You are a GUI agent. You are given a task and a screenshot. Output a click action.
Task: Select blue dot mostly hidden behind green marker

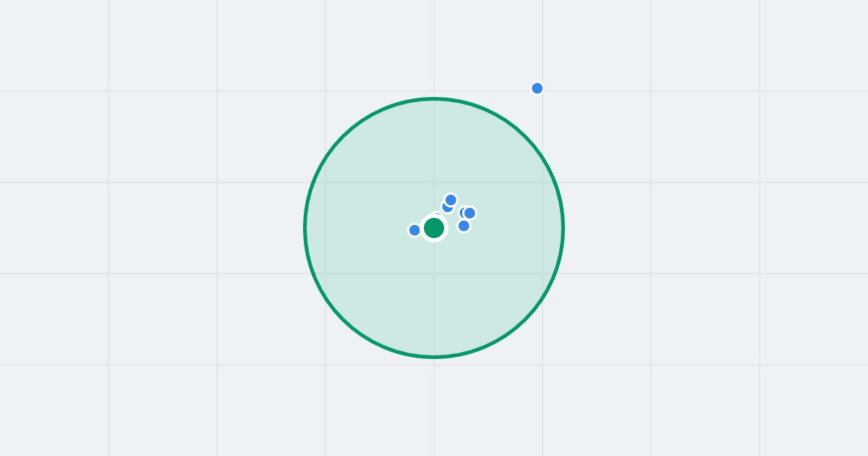435,215
